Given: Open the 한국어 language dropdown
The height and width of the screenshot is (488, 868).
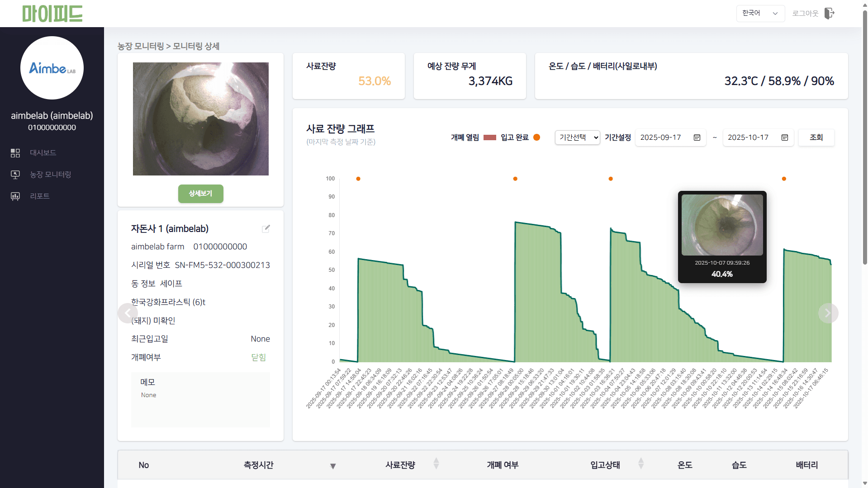Looking at the screenshot, I should [x=760, y=13].
